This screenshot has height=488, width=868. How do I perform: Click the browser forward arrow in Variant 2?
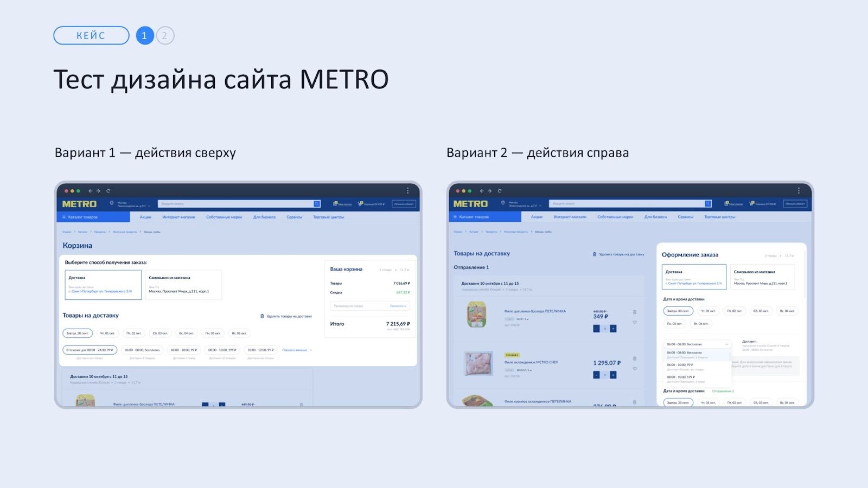click(x=489, y=191)
